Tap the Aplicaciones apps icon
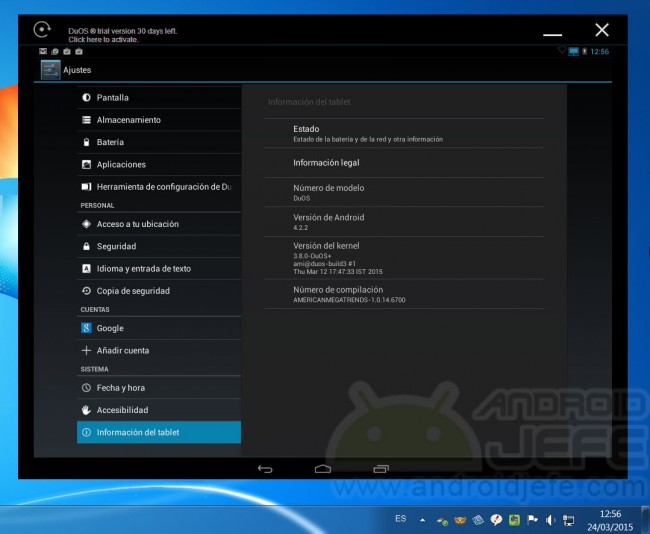650x534 pixels. 86,165
